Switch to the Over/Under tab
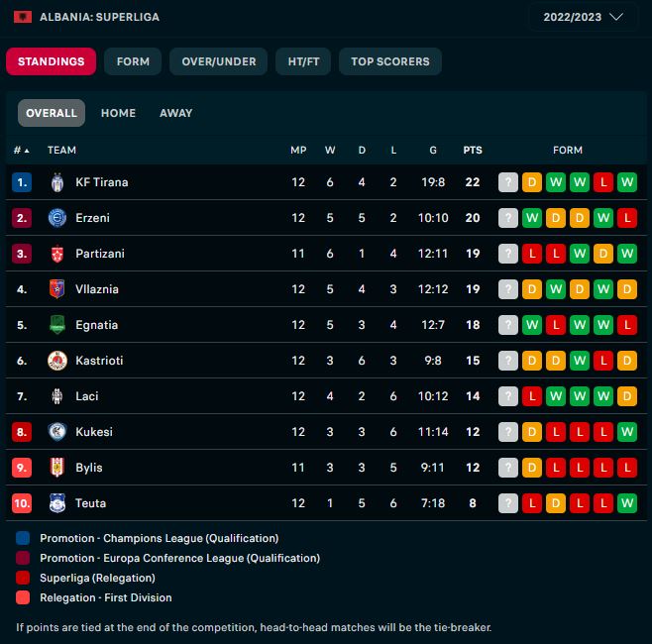 (219, 61)
